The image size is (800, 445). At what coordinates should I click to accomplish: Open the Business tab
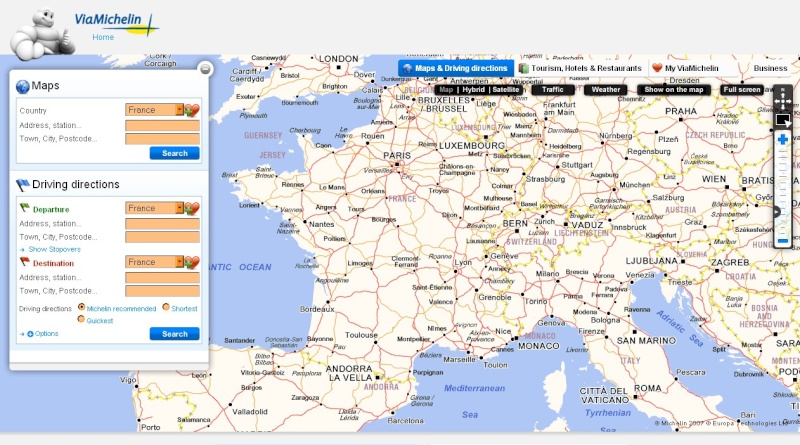(770, 68)
